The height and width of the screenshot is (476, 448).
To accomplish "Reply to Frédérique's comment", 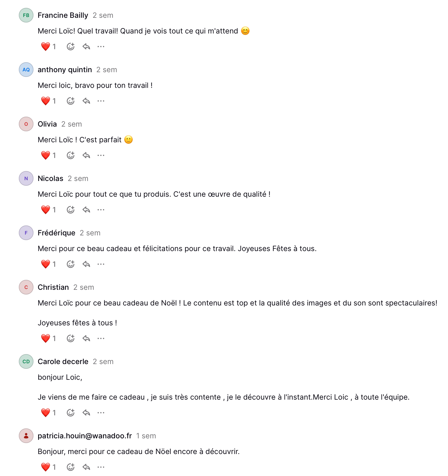I will pos(86,264).
